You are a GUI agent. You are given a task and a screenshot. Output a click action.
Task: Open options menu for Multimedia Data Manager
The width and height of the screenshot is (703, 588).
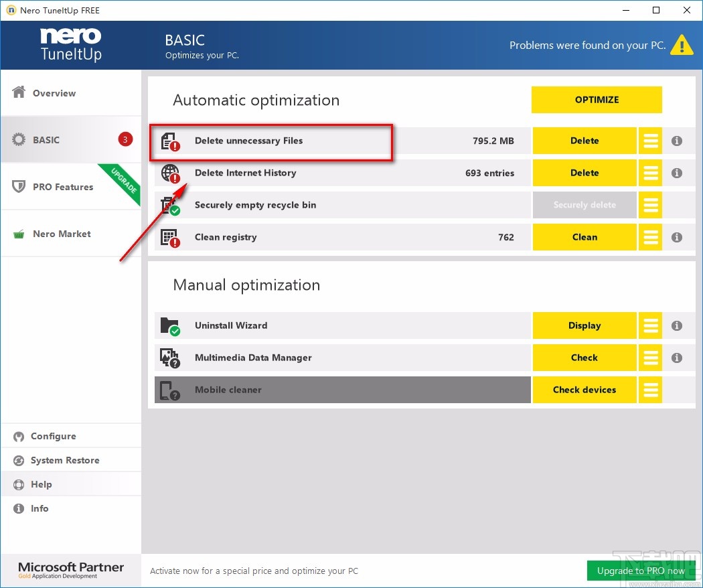pos(651,358)
